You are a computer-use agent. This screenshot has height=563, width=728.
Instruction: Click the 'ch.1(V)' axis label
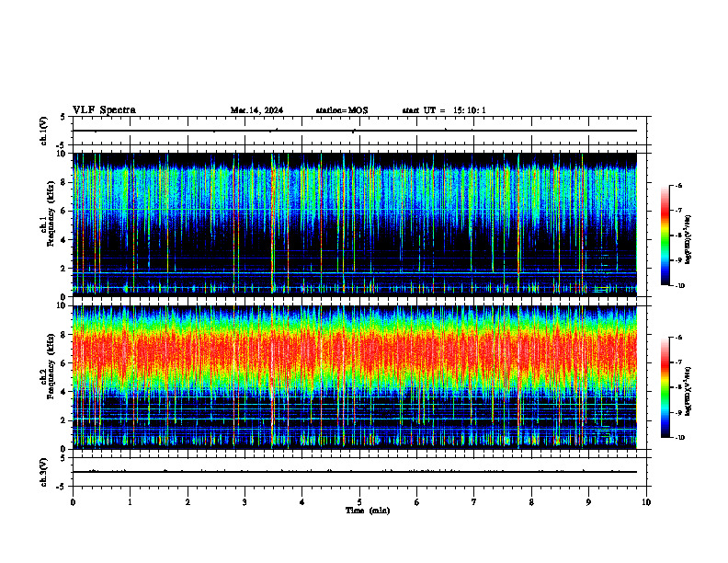(x=44, y=131)
